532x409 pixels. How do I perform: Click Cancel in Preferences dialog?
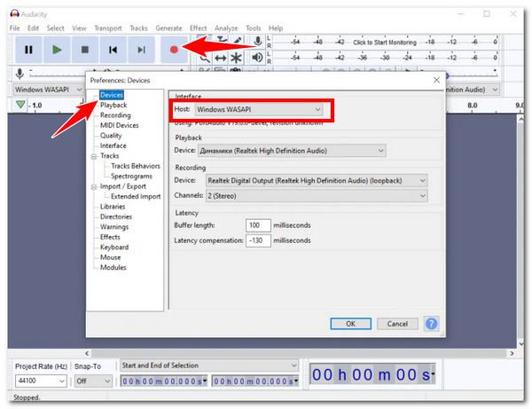pos(397,324)
